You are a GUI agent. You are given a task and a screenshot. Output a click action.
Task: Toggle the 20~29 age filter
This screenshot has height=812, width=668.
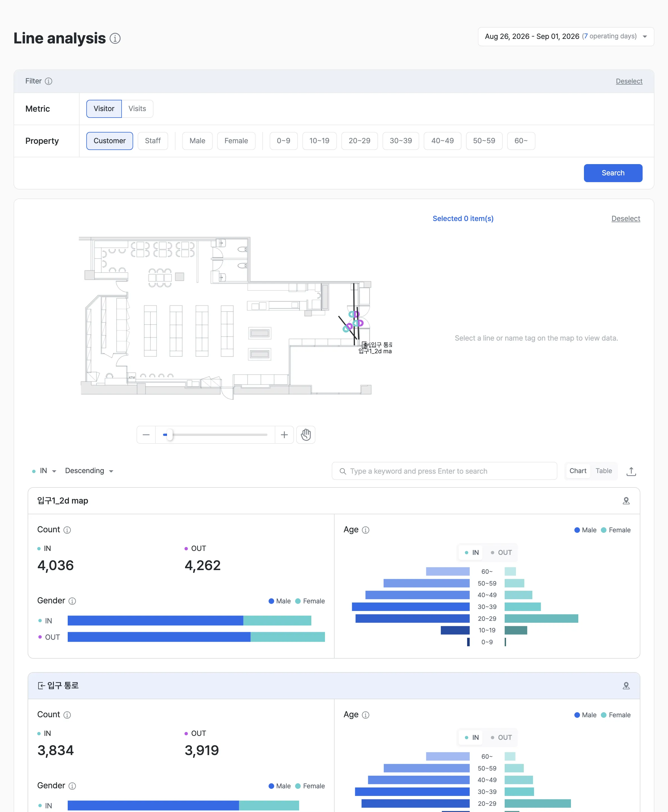(359, 141)
